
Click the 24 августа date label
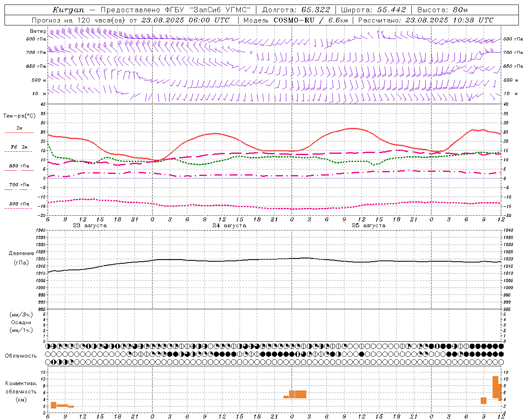click(229, 226)
